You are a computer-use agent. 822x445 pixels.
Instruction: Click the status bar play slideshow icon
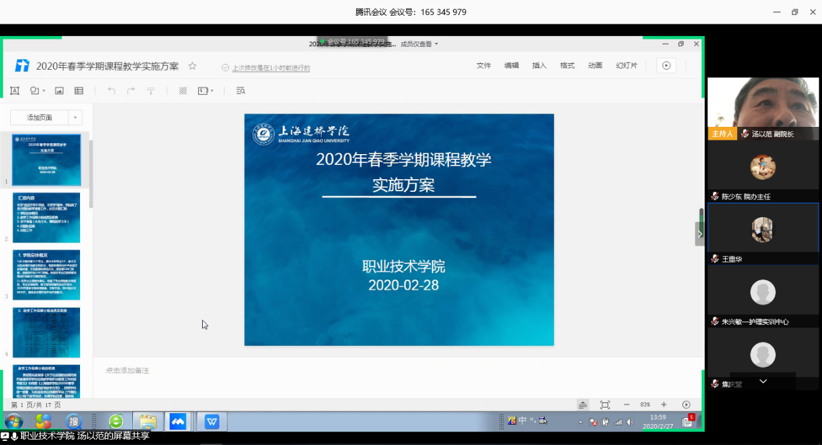coord(686,405)
